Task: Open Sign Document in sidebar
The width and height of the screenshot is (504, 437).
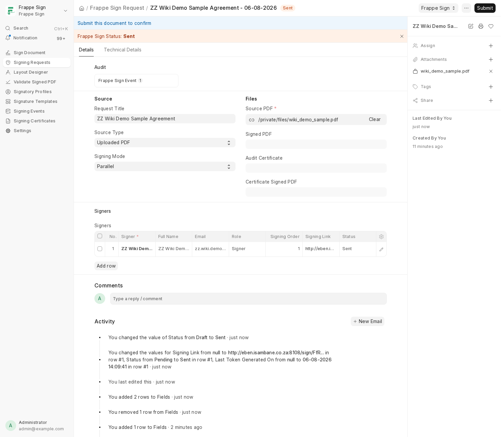Action: pyautogui.click(x=37, y=53)
